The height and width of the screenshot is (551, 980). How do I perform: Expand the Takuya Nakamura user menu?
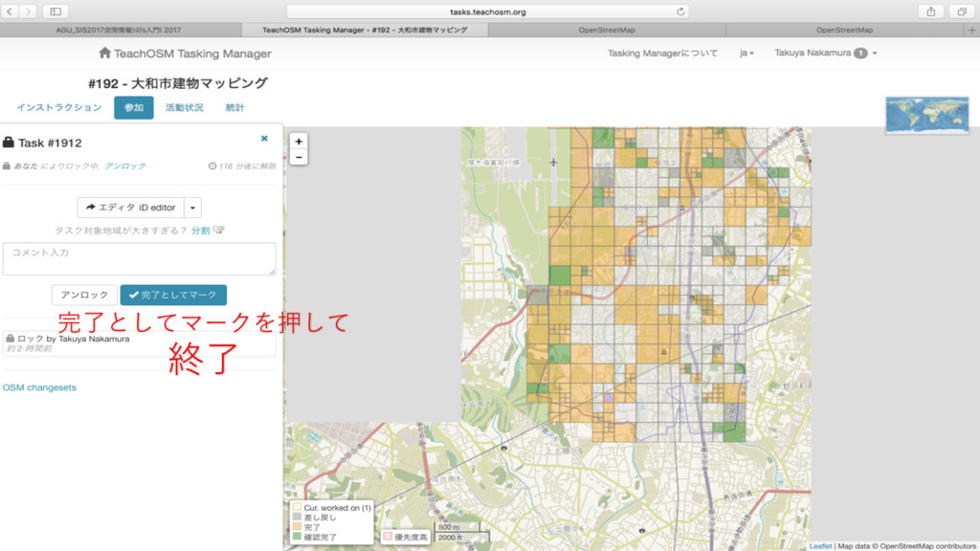825,54
